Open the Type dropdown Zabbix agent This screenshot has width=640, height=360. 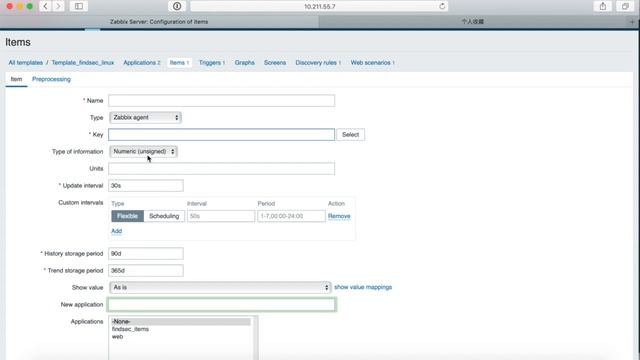145,118
